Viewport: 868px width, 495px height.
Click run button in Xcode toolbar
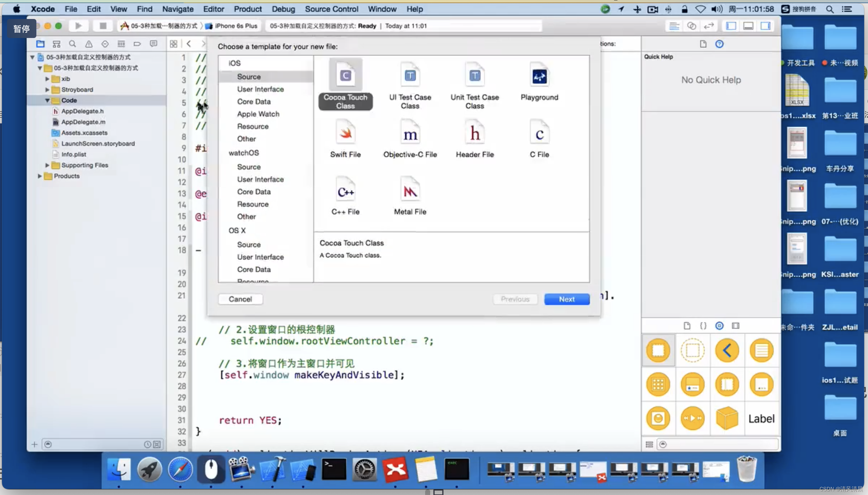[x=78, y=26]
